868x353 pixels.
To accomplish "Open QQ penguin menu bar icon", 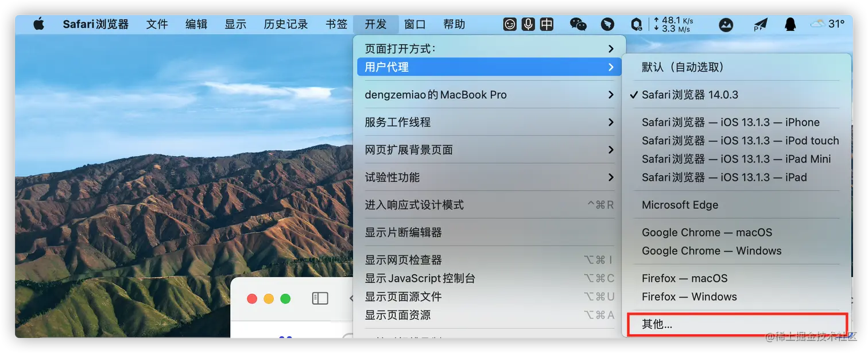I will [790, 24].
